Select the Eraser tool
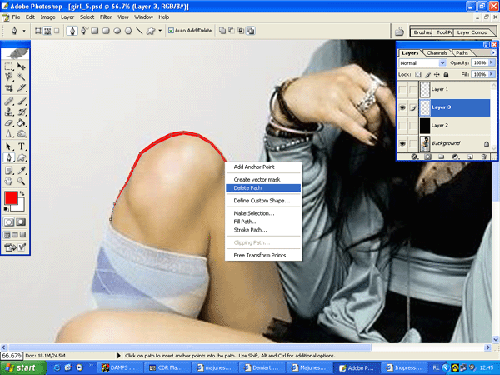 point(9,123)
